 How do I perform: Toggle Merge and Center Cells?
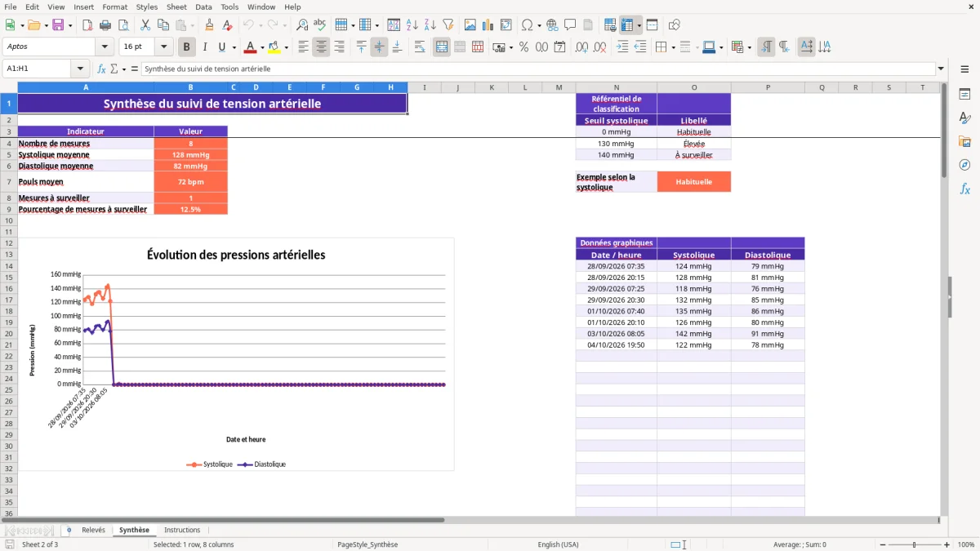442,47
